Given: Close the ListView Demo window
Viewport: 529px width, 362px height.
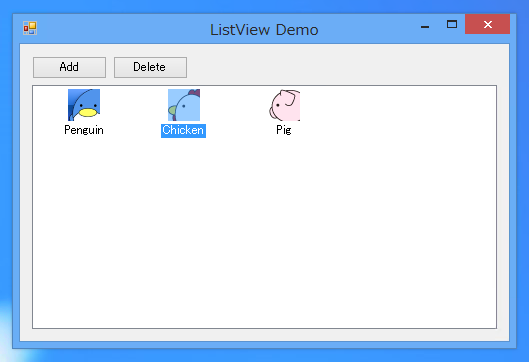Looking at the screenshot, I should tap(488, 24).
